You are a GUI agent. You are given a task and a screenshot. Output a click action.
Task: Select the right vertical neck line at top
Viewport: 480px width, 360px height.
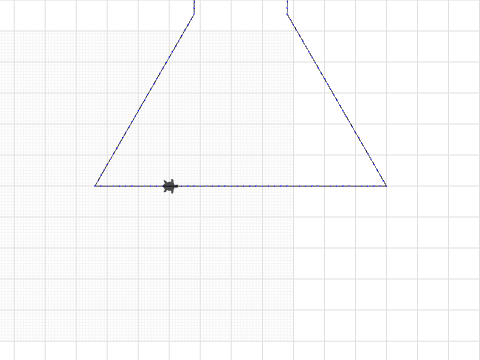pos(287,7)
